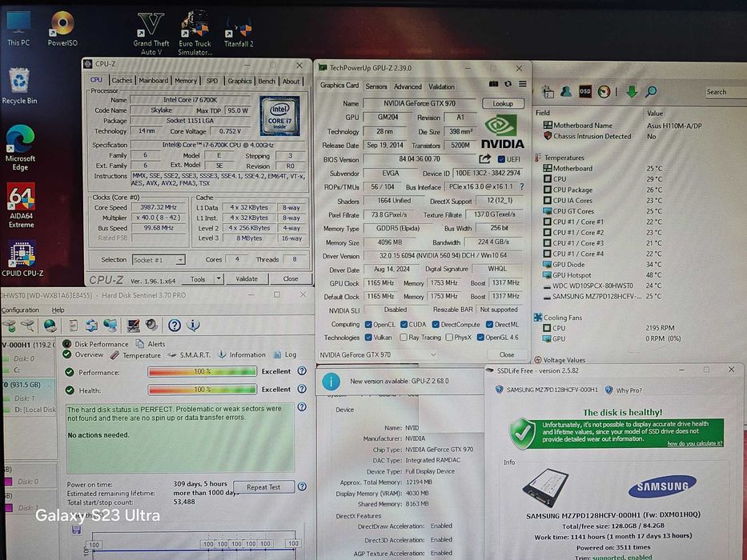Click Hard Disk Sentinel globe send report icon
The height and width of the screenshot is (560, 747).
(50, 326)
